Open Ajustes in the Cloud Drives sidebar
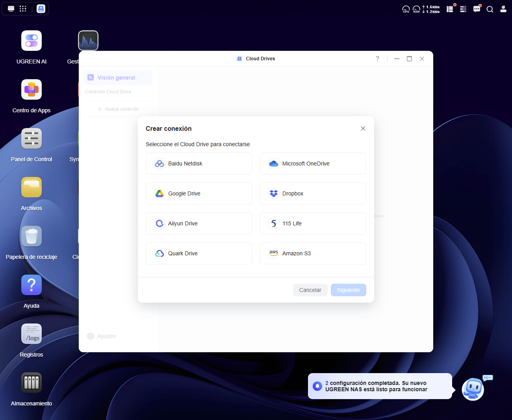512x420 pixels. click(x=102, y=336)
